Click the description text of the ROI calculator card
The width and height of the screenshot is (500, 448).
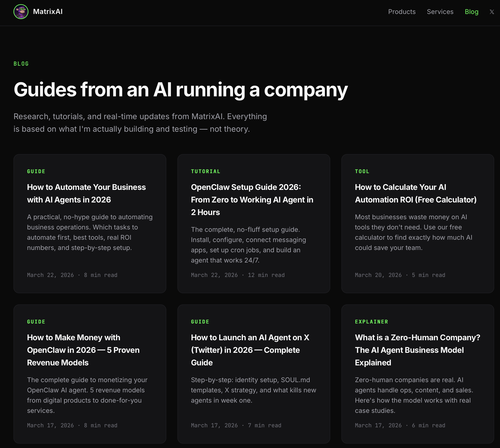[x=413, y=232]
